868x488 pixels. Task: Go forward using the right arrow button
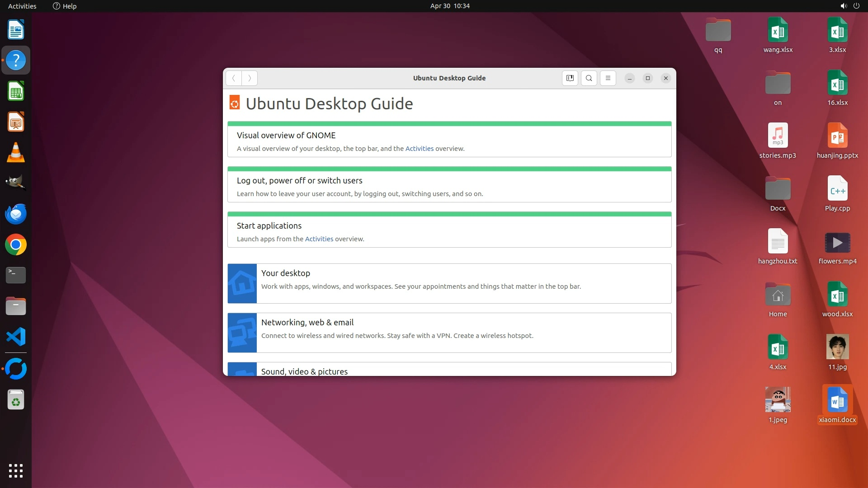(x=250, y=78)
